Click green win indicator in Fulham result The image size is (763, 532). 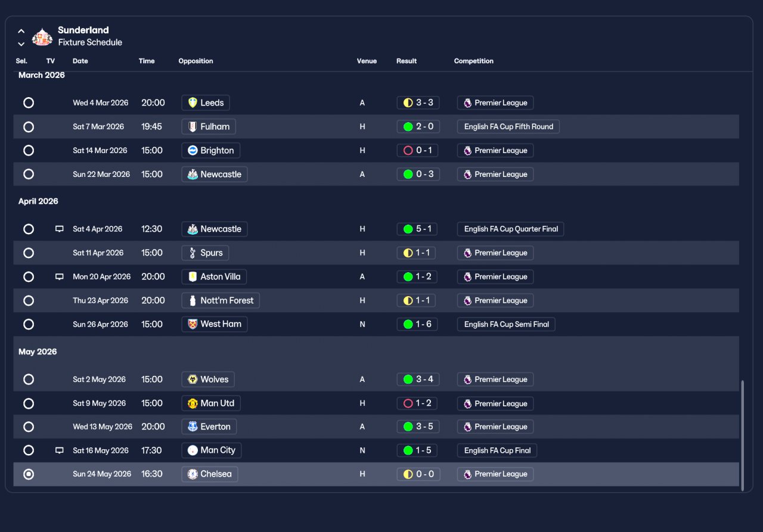[408, 126]
